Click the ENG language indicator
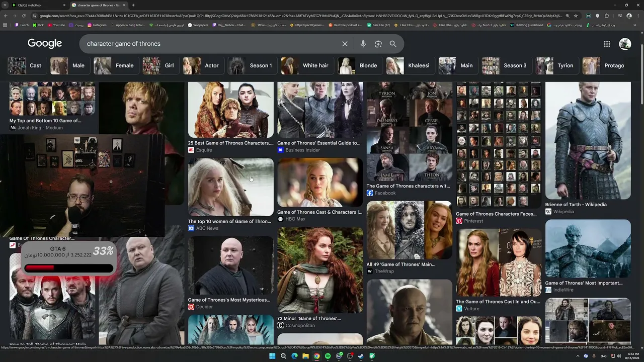The width and height of the screenshot is (644, 362). (603, 356)
